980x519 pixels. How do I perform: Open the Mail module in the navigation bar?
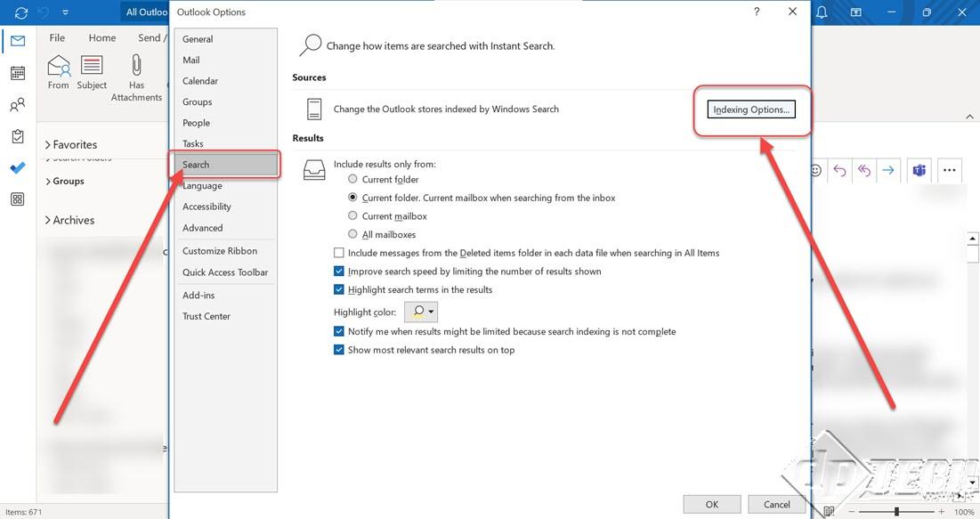click(18, 41)
